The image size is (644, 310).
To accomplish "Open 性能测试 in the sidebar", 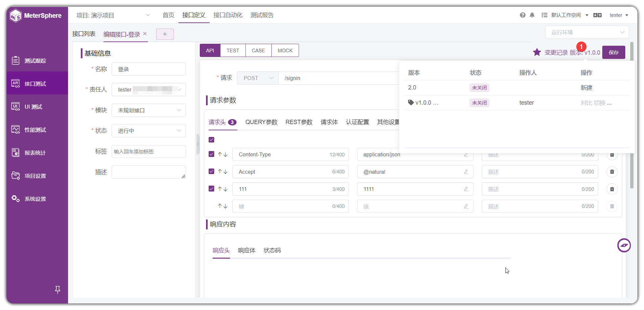I will [37, 130].
